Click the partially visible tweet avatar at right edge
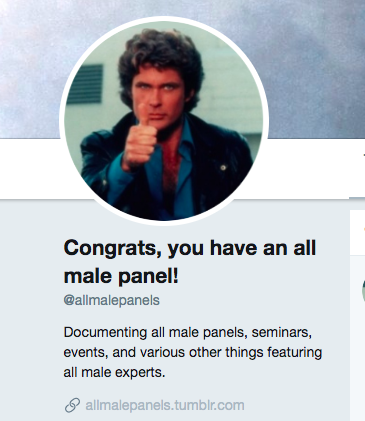This screenshot has height=421, width=365. tap(363, 291)
